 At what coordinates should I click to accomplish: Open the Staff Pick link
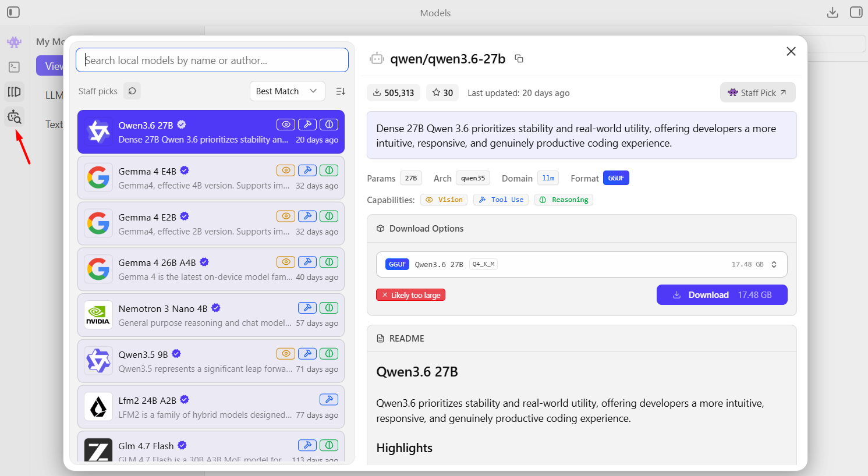pyautogui.click(x=757, y=93)
